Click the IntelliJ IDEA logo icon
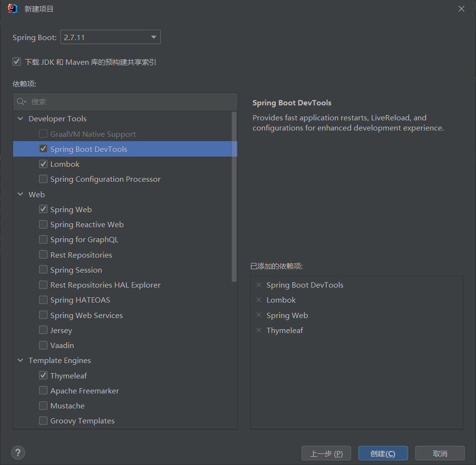This screenshot has height=465, width=476. 13,9
